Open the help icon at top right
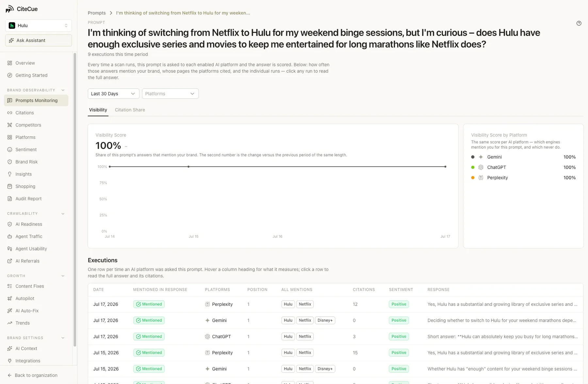 [x=579, y=23]
